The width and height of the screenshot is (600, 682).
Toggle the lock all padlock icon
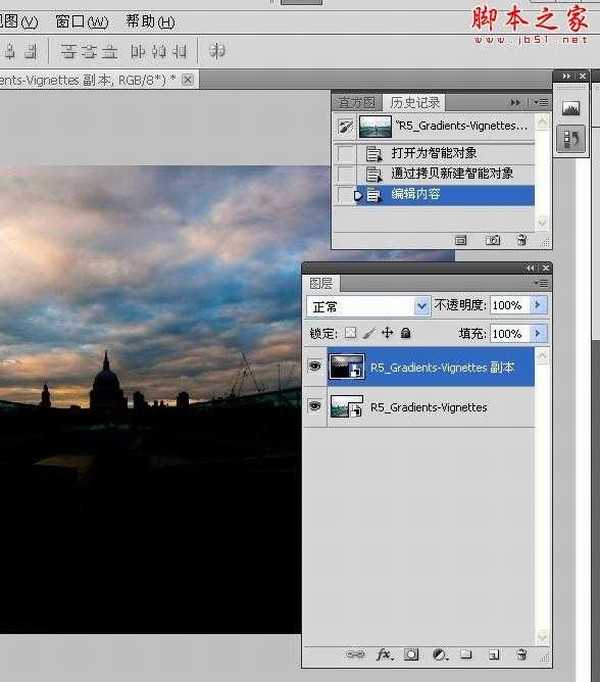405,333
